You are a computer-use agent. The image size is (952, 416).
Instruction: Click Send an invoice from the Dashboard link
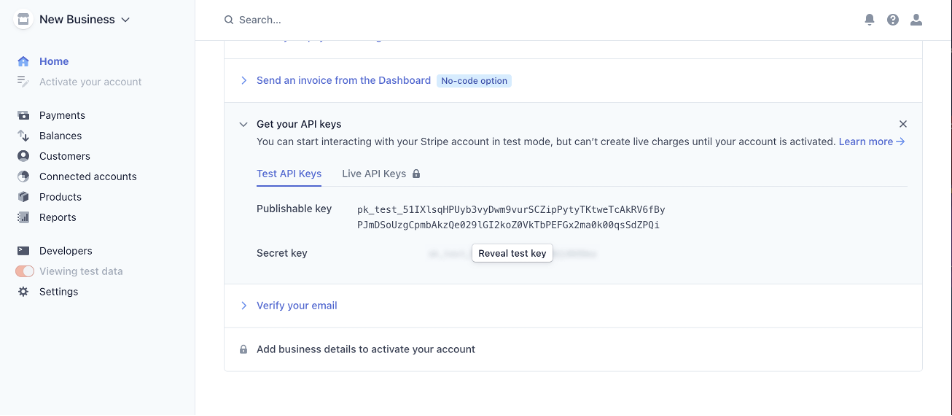point(344,80)
